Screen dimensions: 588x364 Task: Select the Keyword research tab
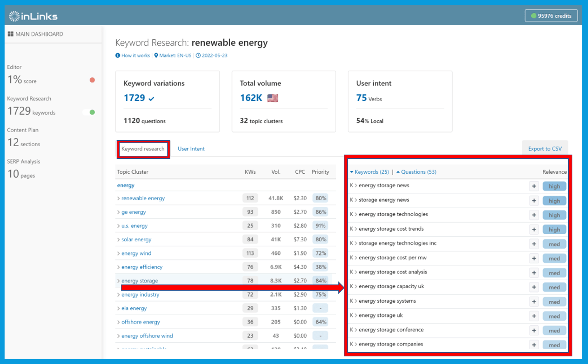click(x=143, y=149)
